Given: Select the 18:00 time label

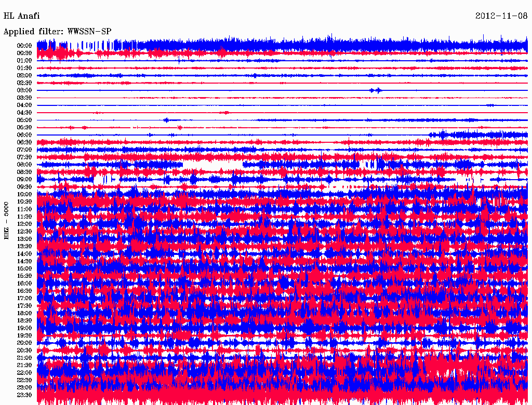Looking at the screenshot, I should 24,314.
